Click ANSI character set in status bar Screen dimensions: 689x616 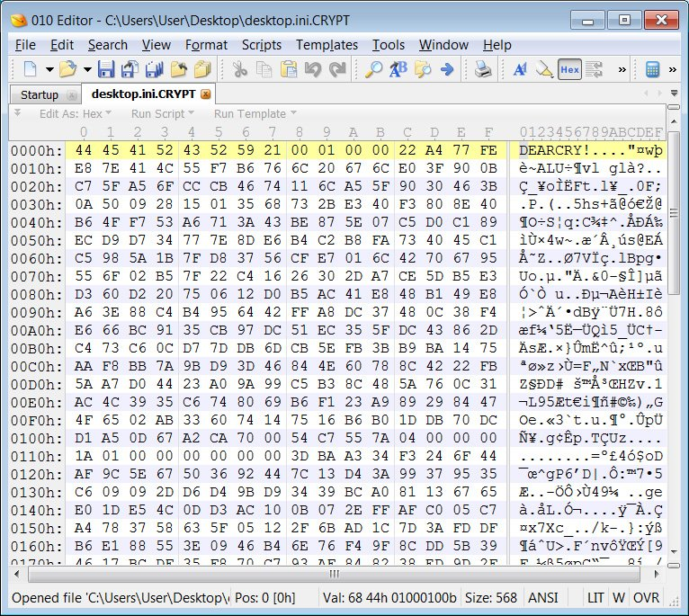point(542,597)
